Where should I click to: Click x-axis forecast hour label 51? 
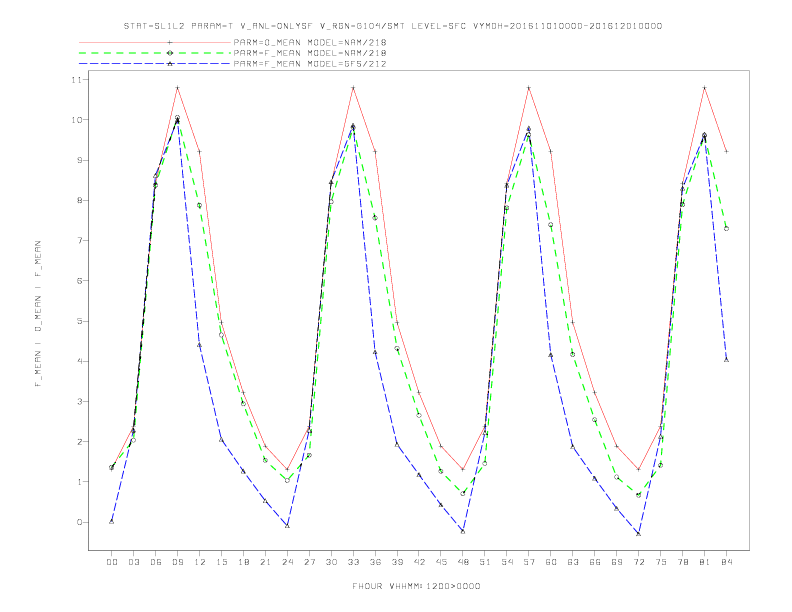pyautogui.click(x=485, y=562)
